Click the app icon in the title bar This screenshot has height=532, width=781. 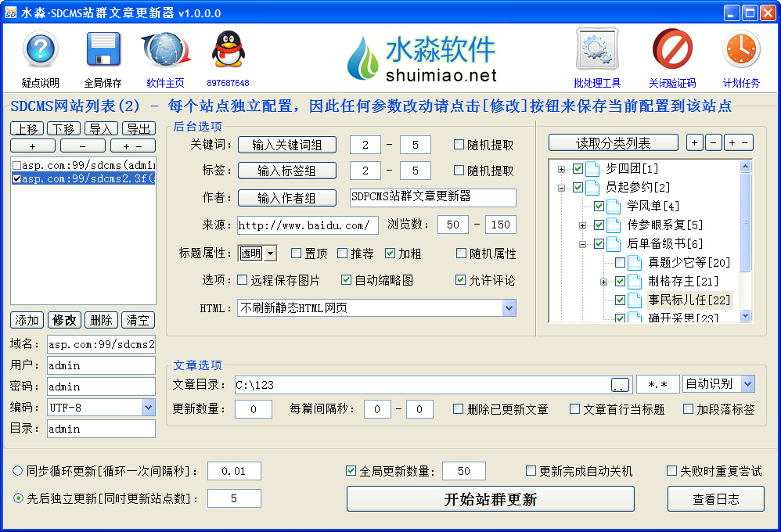pos(10,13)
